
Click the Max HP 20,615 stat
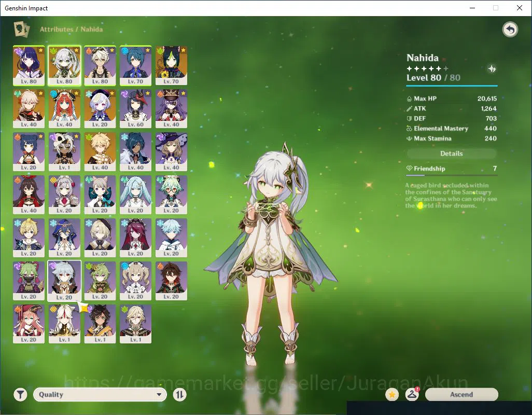point(452,99)
